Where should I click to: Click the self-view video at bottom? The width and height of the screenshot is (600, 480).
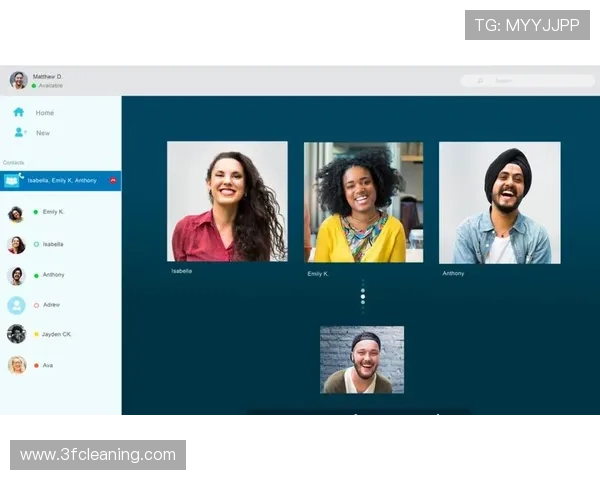click(x=362, y=359)
